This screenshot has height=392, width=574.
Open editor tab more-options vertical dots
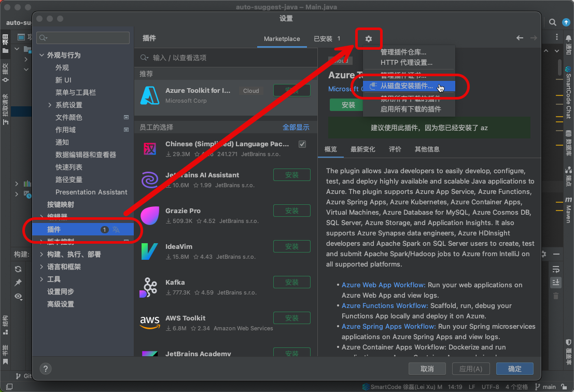pos(557,37)
